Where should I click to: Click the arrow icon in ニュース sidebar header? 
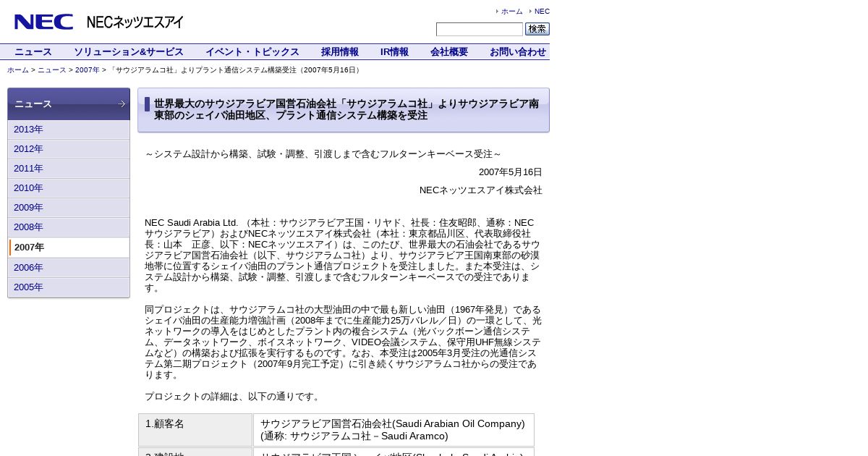122,104
